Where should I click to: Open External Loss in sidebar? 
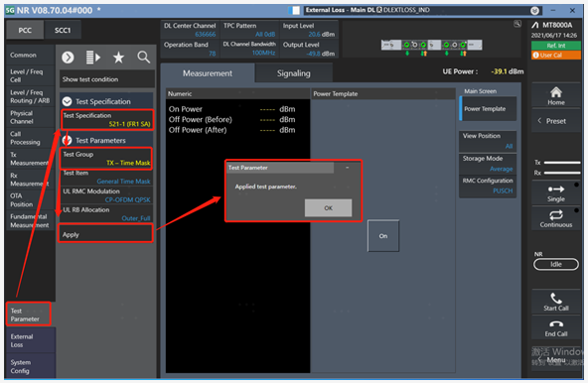click(31, 340)
